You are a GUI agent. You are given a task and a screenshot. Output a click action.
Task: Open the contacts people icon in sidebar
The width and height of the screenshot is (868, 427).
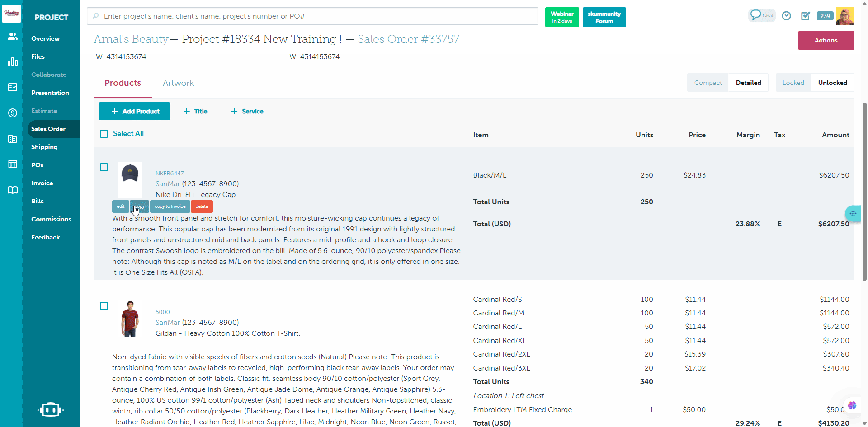tap(12, 36)
